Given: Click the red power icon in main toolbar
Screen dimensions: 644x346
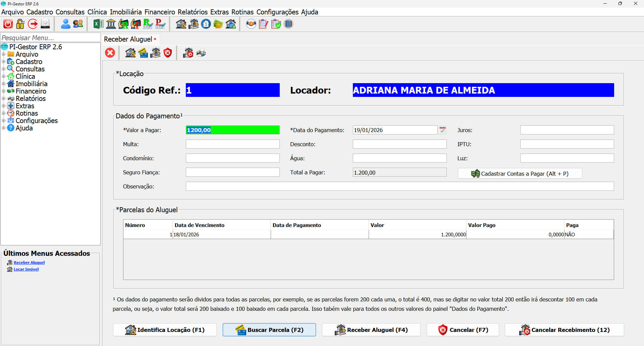Looking at the screenshot, I should coord(8,24).
